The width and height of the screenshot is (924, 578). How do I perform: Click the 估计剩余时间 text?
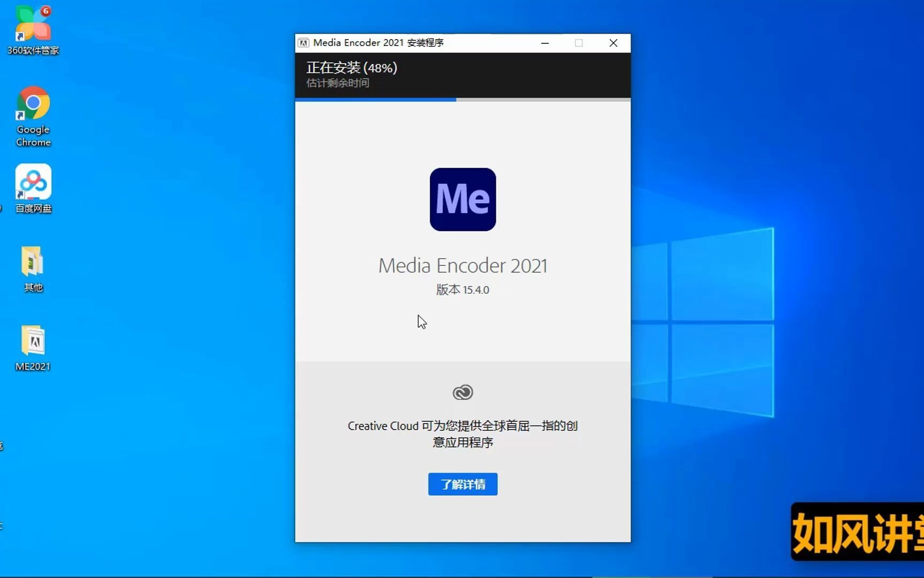point(337,83)
